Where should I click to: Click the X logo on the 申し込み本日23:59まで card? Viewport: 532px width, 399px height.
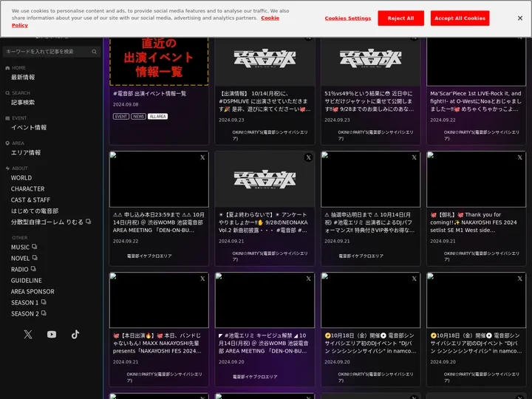click(202, 157)
